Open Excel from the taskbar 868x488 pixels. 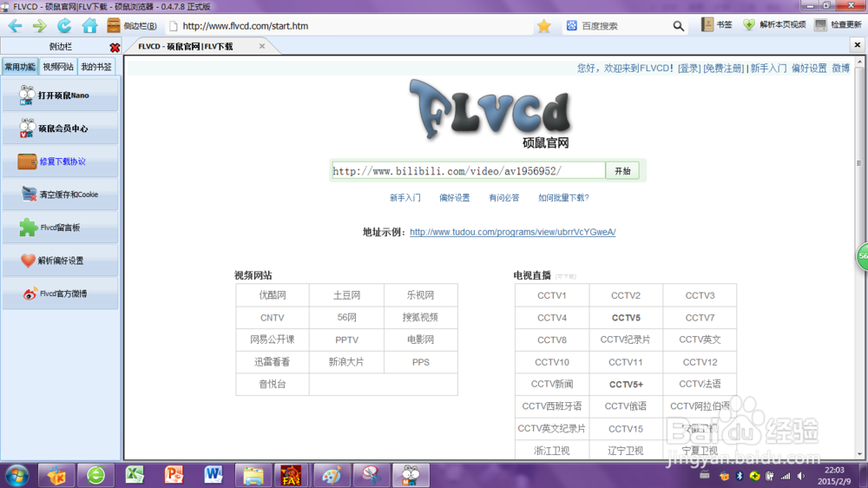point(135,475)
